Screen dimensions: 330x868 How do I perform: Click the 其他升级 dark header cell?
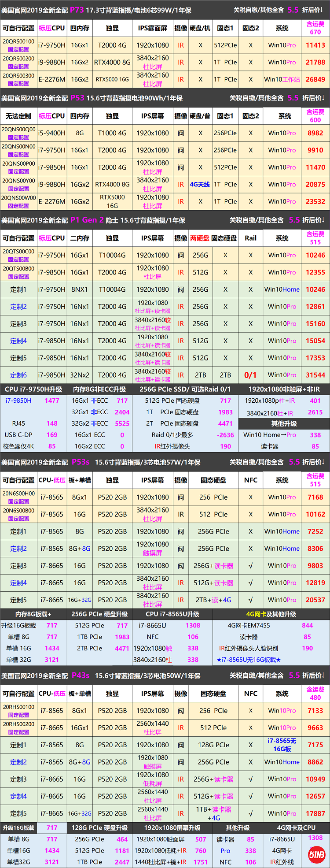pos(284,423)
